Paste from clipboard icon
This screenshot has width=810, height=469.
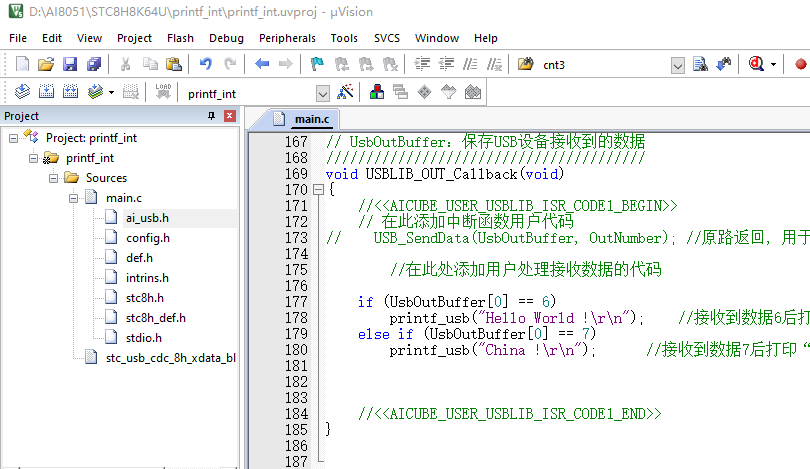click(x=174, y=64)
